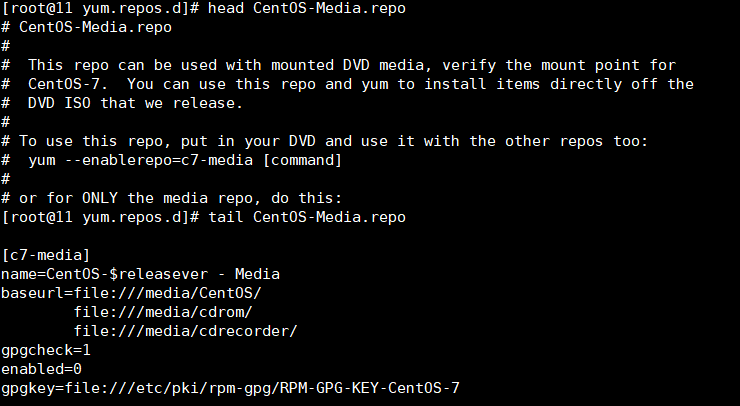
Task: Click the baseurl=file:///media/CentOS/ line
Action: (131, 293)
